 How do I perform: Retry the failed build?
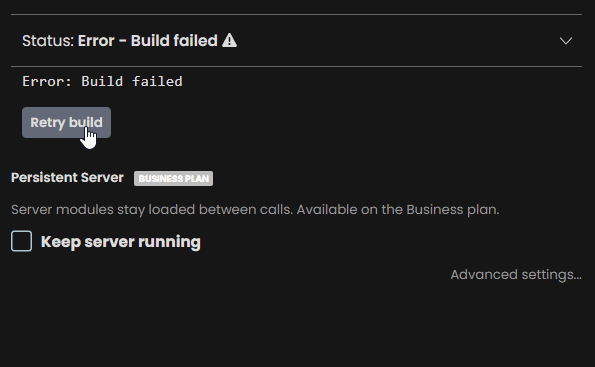tap(66, 123)
